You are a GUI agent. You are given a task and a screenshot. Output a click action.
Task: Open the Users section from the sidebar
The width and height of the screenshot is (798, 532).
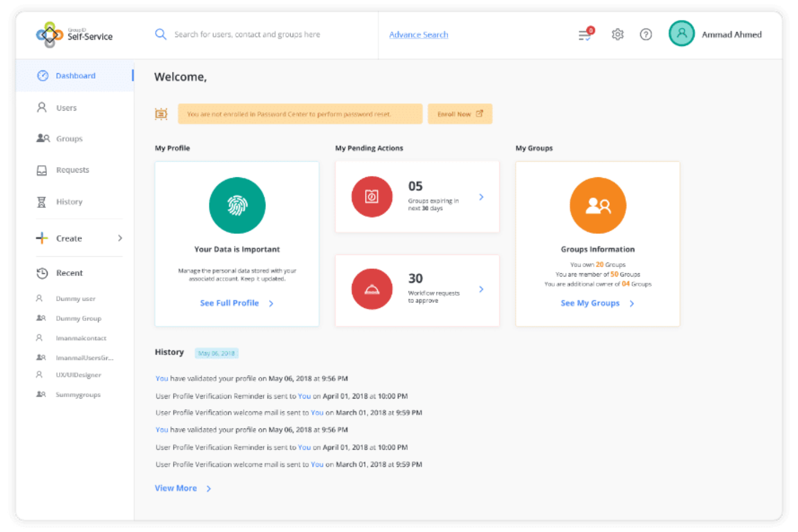coord(42,107)
